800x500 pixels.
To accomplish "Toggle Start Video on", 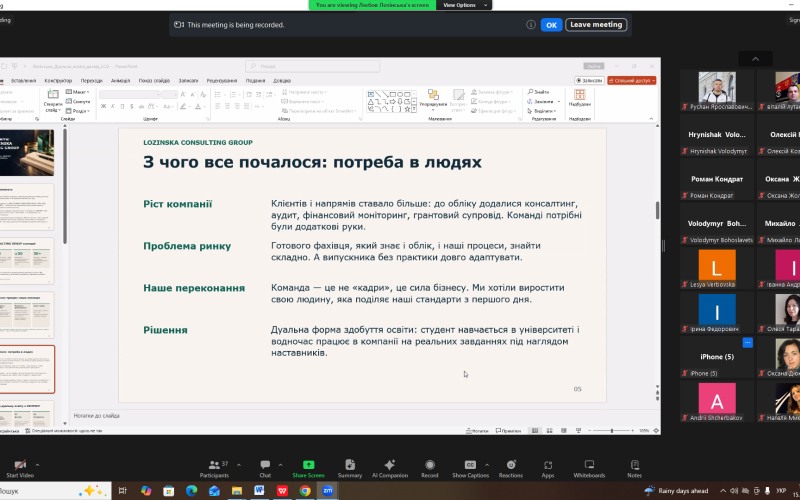I will coord(20,465).
